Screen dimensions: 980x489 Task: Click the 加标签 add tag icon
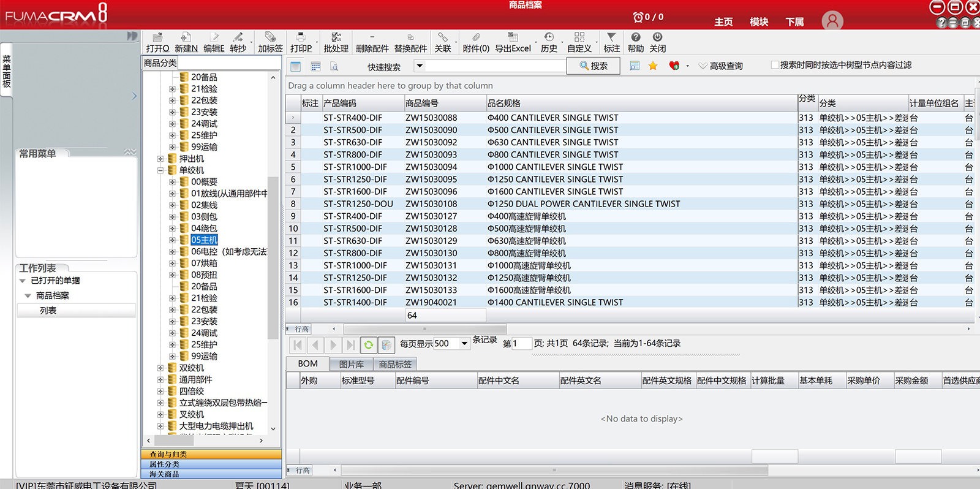[270, 38]
